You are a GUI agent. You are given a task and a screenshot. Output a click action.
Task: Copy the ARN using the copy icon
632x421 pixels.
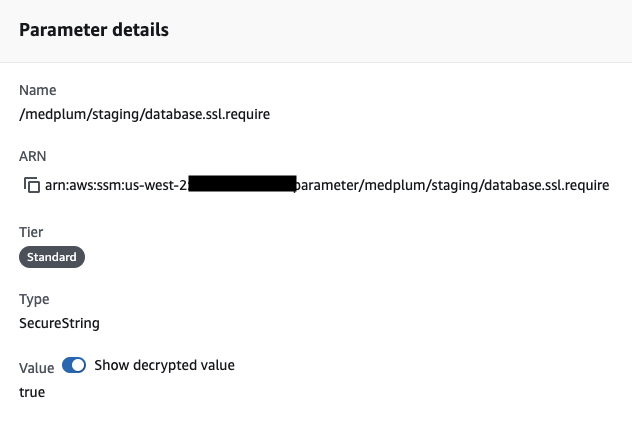pyautogui.click(x=30, y=186)
